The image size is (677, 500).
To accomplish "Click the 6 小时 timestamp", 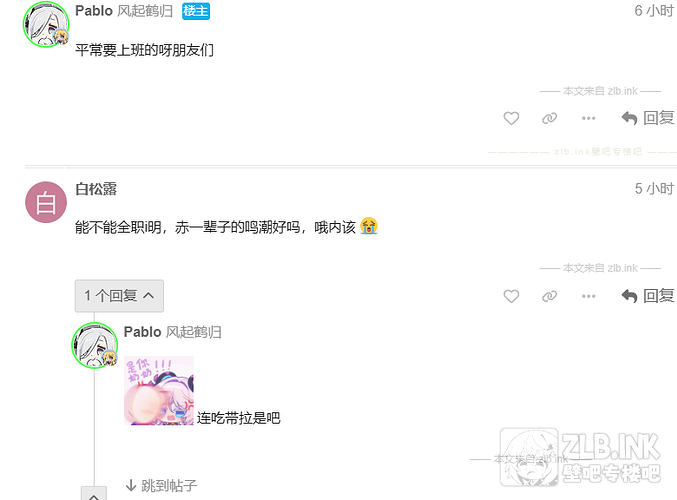I will pos(654,11).
